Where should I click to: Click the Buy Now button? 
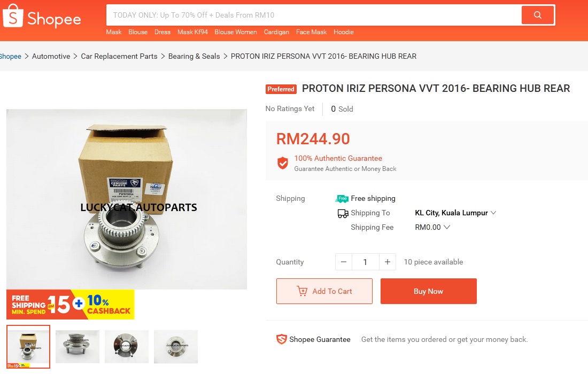pos(429,291)
